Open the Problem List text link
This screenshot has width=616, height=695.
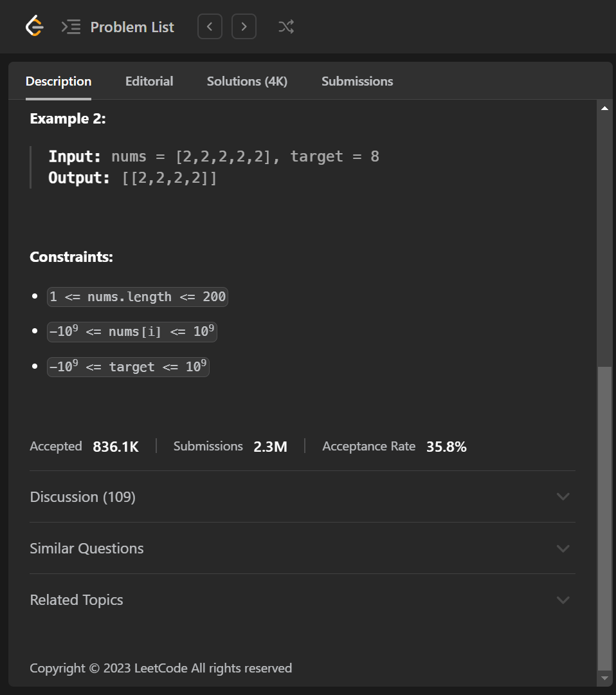coord(132,27)
